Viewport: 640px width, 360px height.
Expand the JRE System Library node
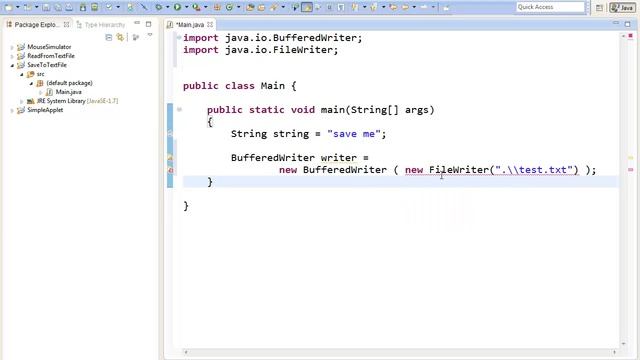click(22, 101)
